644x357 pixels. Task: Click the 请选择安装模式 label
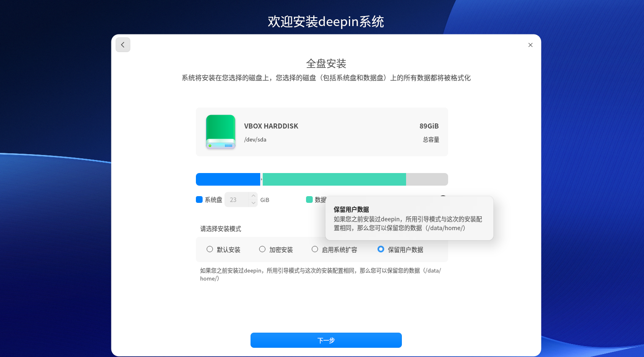point(221,229)
